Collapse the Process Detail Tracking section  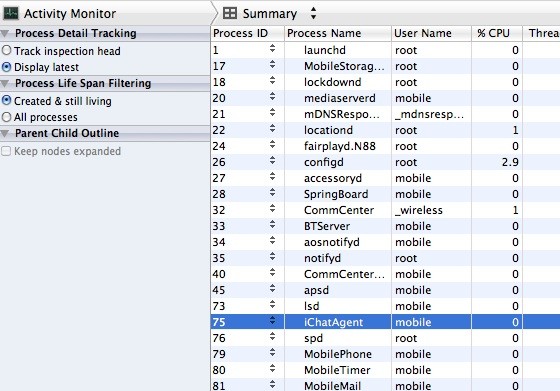(5, 34)
